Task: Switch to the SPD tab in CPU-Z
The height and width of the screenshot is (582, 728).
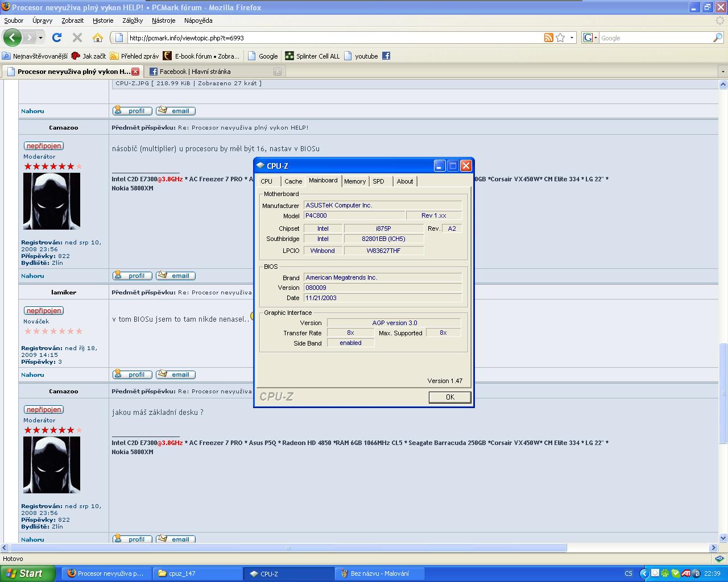Action: 379,181
